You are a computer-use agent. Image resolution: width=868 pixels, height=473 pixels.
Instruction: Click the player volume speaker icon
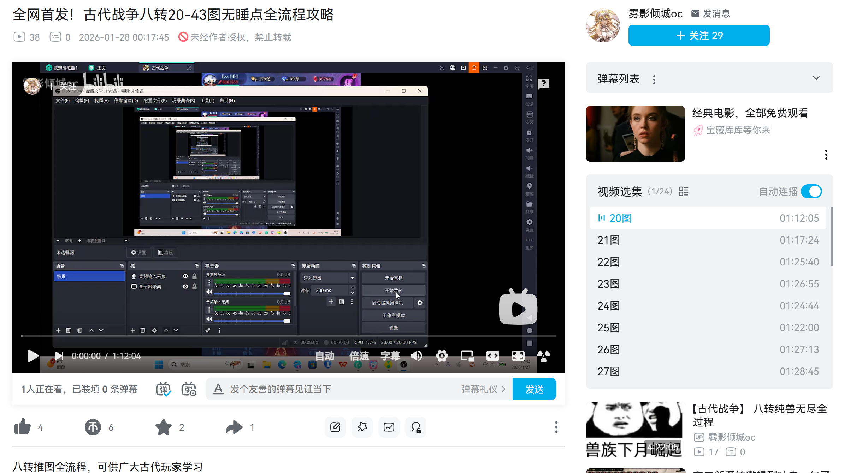tap(417, 356)
